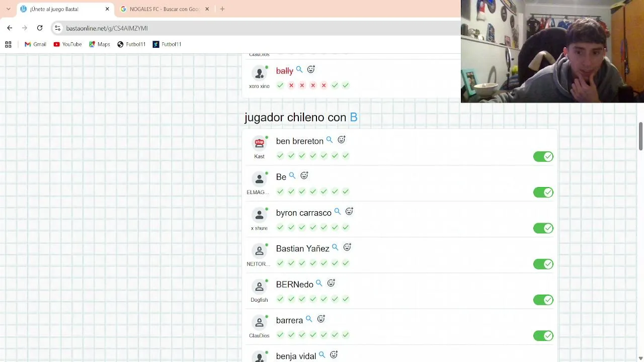Viewport: 644px width, 362px height.
Task: Close the '¡Únete al juego Basta!' tab
Action: point(107,9)
